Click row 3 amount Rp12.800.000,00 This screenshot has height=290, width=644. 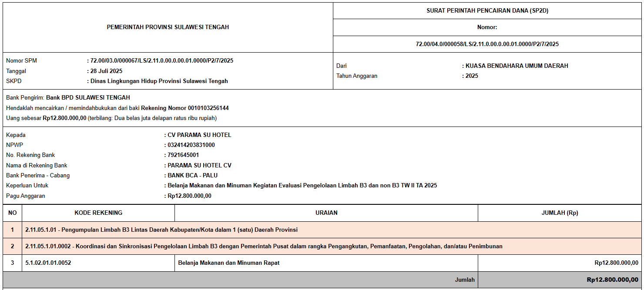616,263
